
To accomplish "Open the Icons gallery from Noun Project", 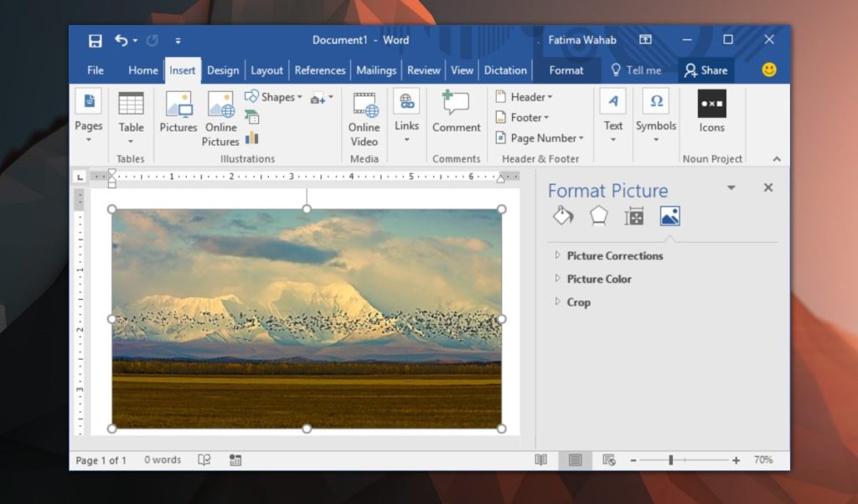I will pyautogui.click(x=711, y=116).
